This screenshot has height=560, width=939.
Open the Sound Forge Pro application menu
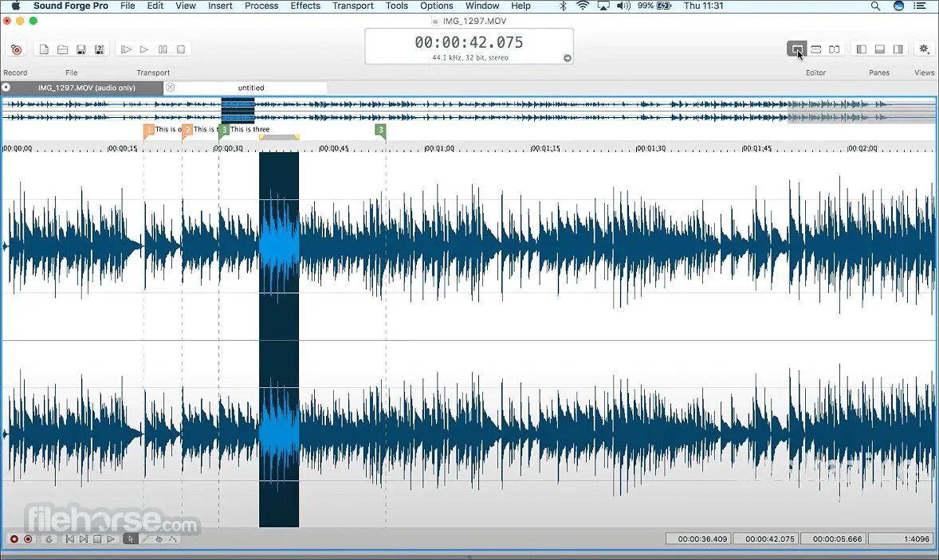pos(71,6)
